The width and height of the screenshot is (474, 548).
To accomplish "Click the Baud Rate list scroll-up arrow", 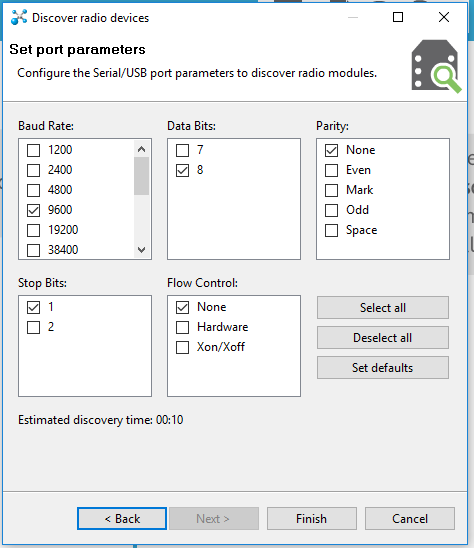I will pyautogui.click(x=142, y=150).
